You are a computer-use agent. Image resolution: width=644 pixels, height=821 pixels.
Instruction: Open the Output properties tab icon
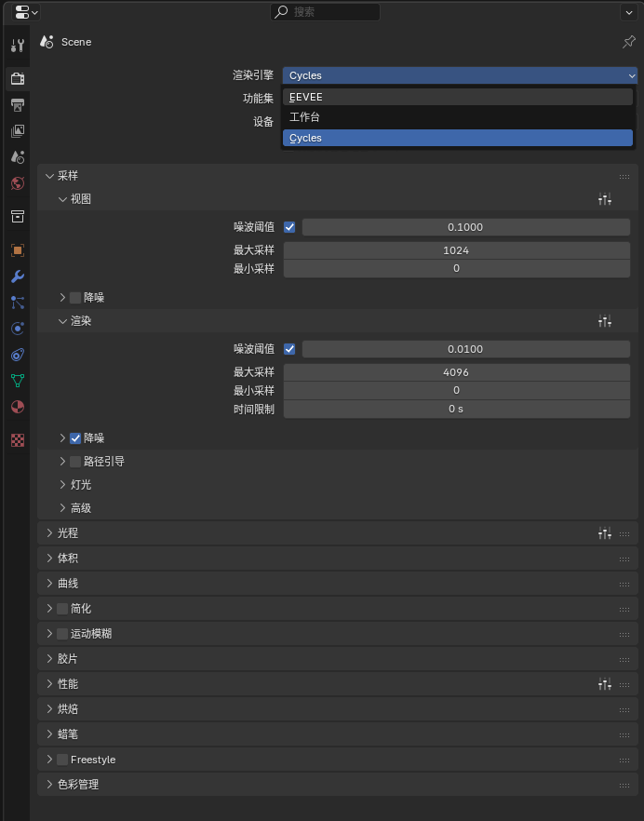[x=17, y=105]
